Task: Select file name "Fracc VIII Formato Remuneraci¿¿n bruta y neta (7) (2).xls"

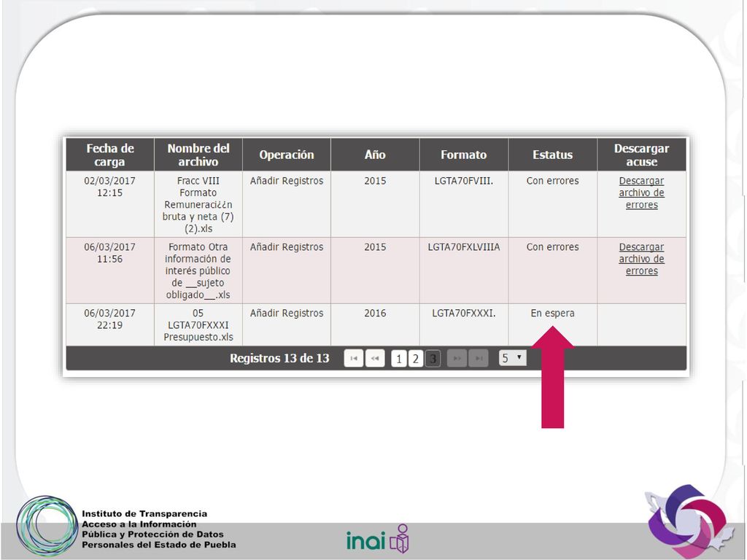Action: click(x=198, y=204)
